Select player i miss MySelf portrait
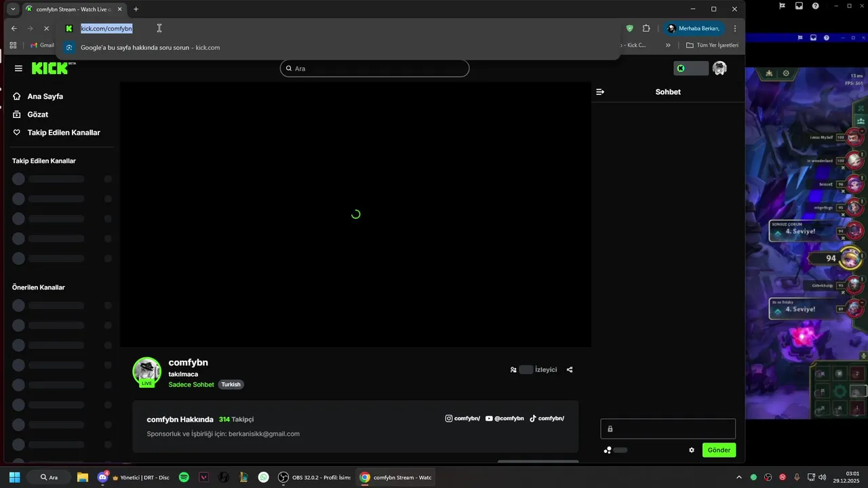 [856, 137]
